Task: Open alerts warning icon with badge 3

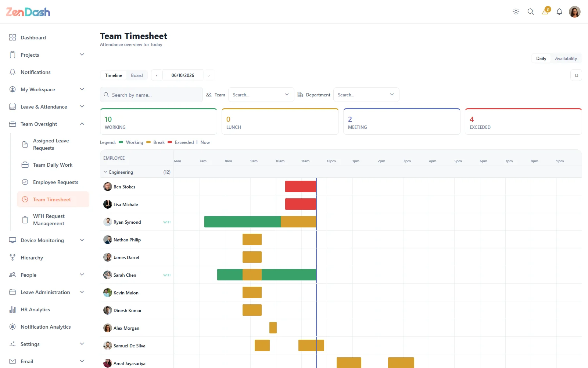Action: point(546,11)
